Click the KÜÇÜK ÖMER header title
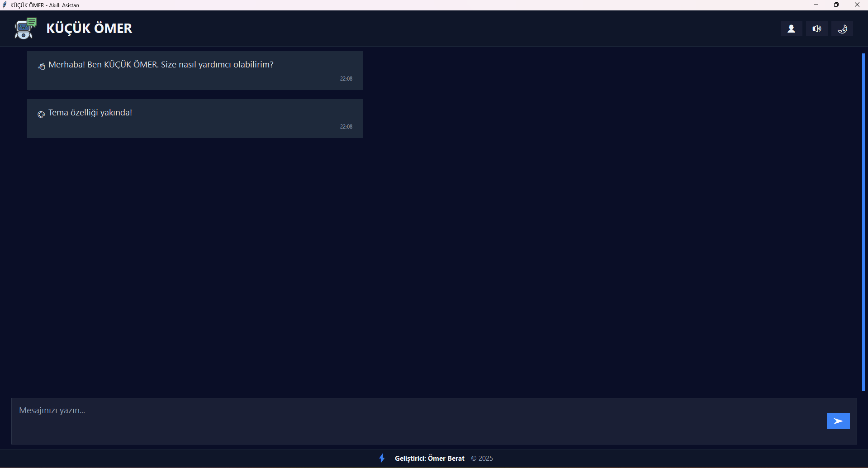The height and width of the screenshot is (468, 868). pos(89,29)
